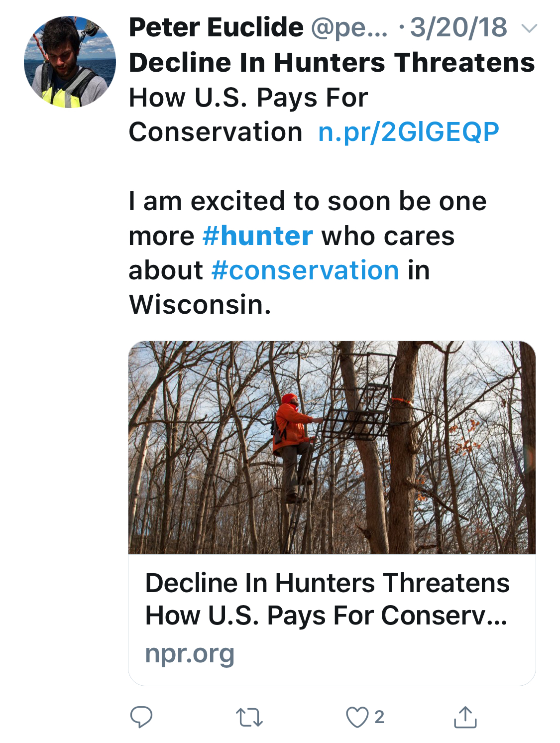
Task: Click the 3/20/18 tweet date
Action: coord(458,27)
